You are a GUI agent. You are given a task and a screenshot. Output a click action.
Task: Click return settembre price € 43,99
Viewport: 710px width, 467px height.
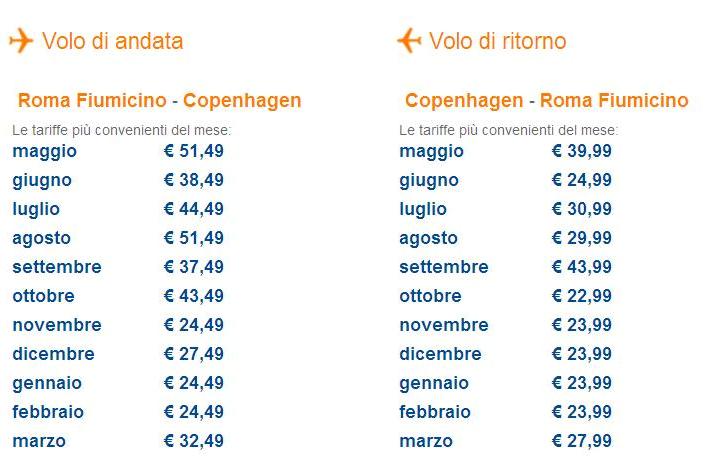click(582, 267)
